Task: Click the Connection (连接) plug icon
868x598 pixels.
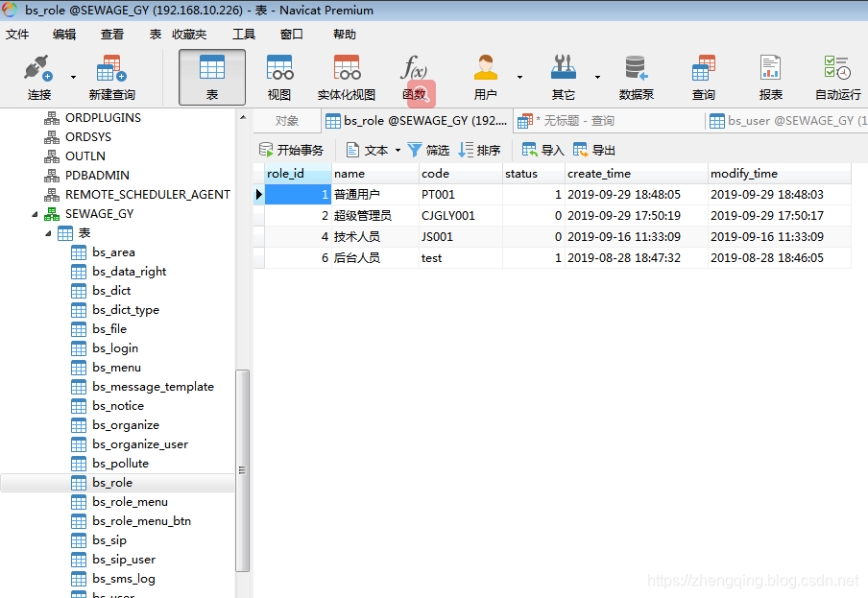Action: [38, 68]
